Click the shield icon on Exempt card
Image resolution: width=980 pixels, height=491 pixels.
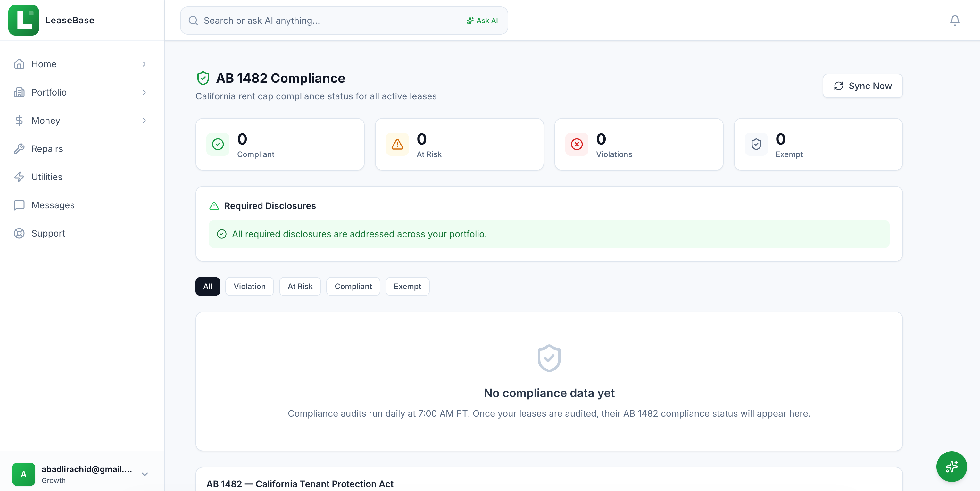coord(756,144)
